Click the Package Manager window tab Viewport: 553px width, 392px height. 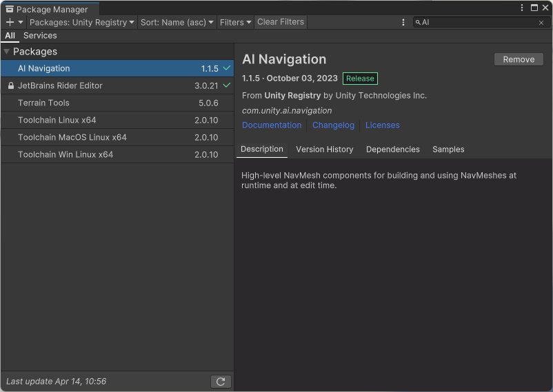[x=50, y=9]
